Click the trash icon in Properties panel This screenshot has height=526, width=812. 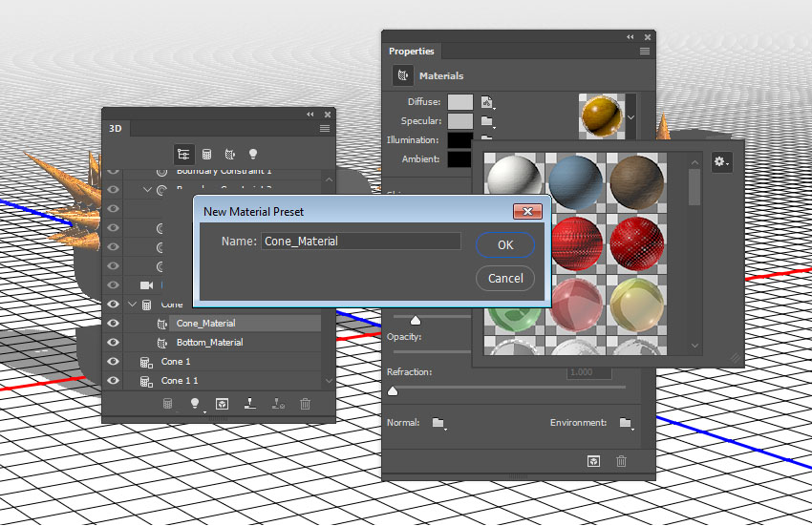pos(622,461)
